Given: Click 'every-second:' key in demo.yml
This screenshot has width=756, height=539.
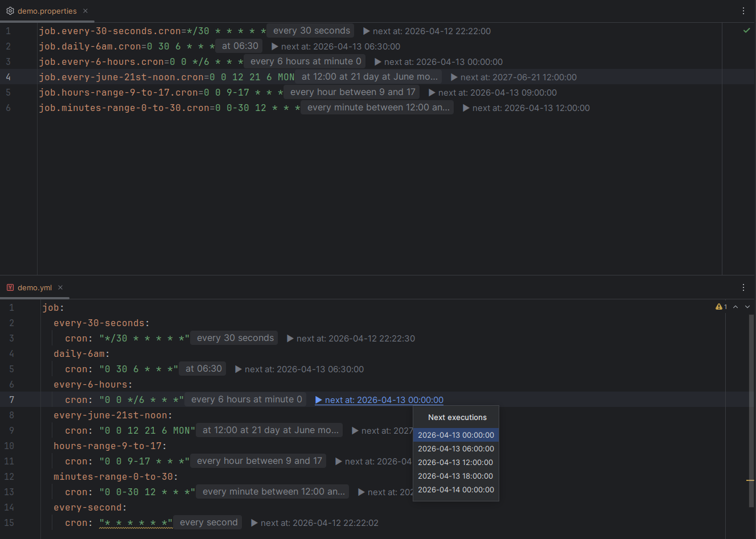Looking at the screenshot, I should (x=90, y=508).
